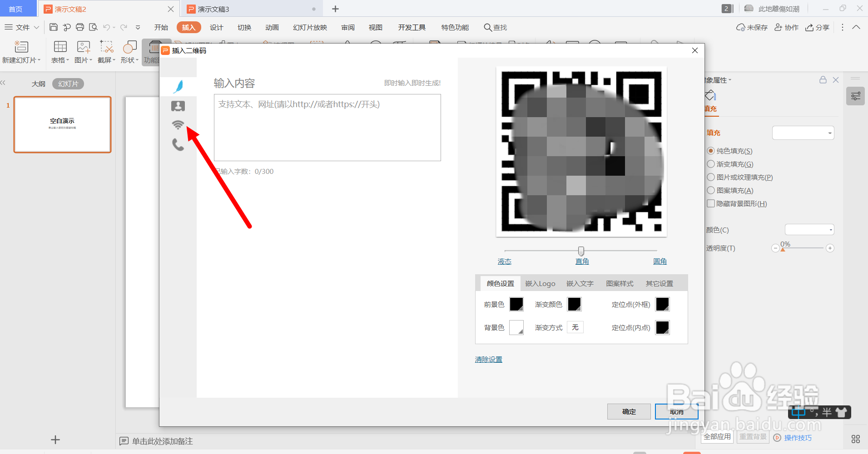868x454 pixels.
Task: Click the collaboration icon
Action: [x=779, y=27]
